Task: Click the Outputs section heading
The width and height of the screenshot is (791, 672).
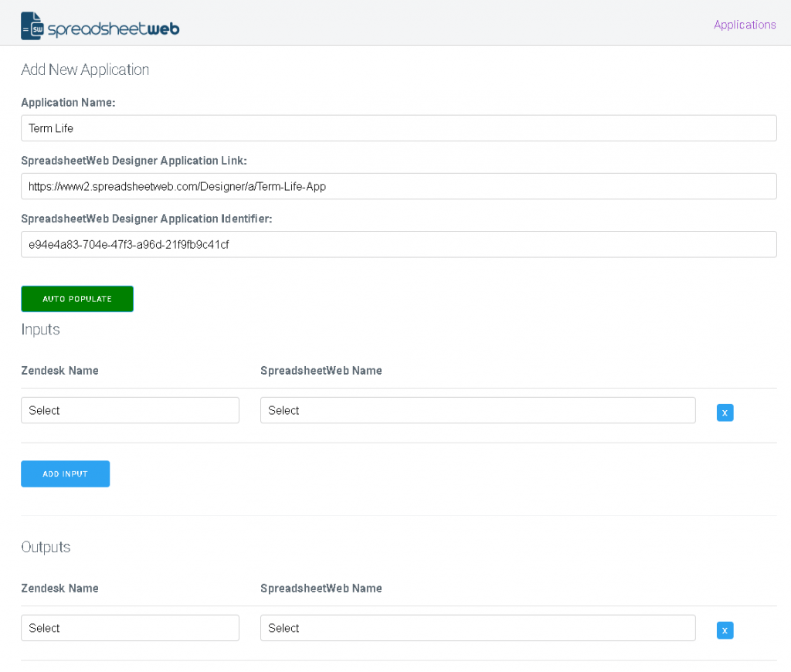Action: [x=46, y=548]
